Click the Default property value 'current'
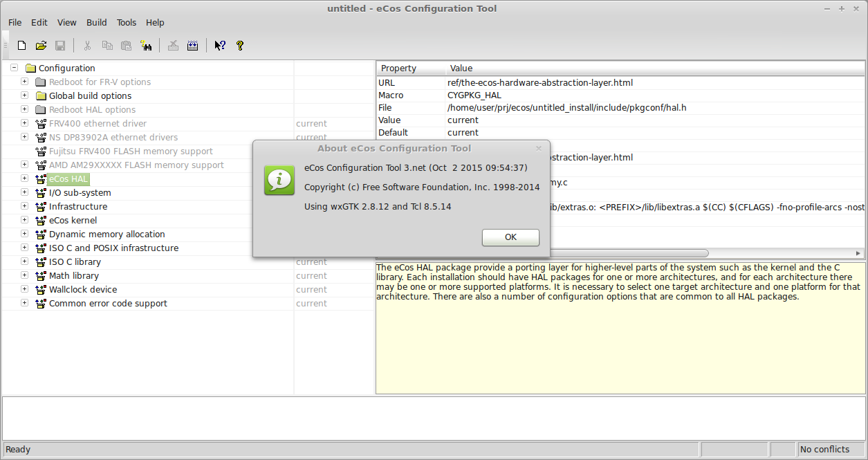 [463, 133]
